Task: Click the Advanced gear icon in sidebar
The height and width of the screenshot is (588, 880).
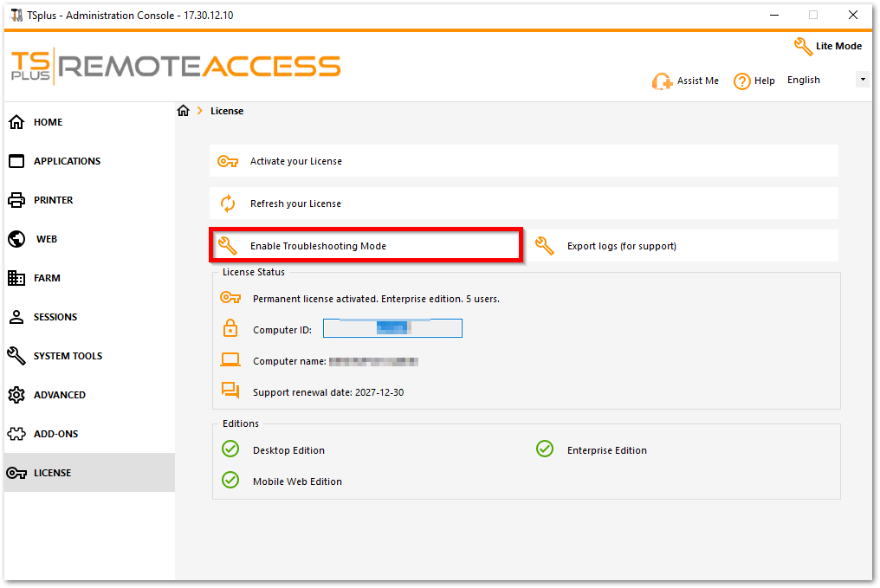Action: (16, 395)
